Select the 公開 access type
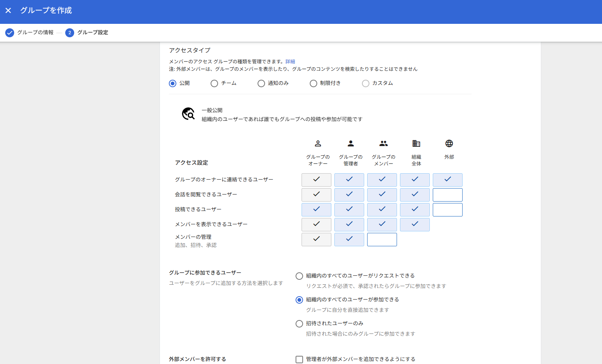 [173, 83]
